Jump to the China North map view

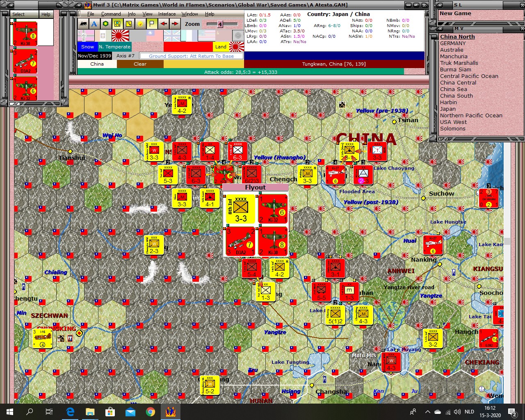457,37
